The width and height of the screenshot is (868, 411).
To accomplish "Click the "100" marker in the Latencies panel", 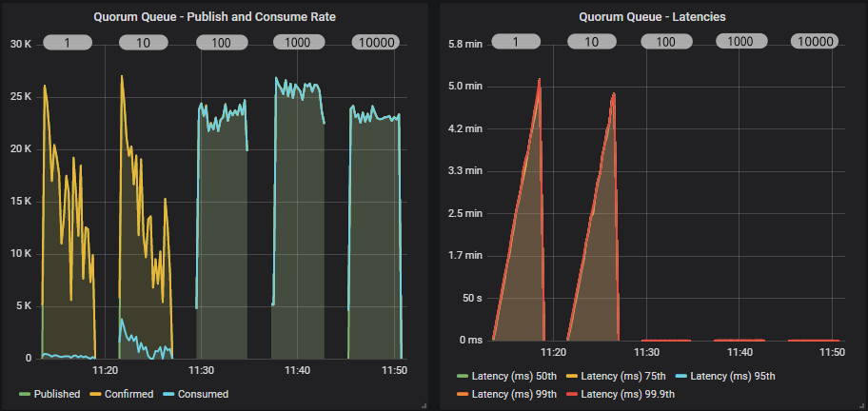I will point(665,42).
